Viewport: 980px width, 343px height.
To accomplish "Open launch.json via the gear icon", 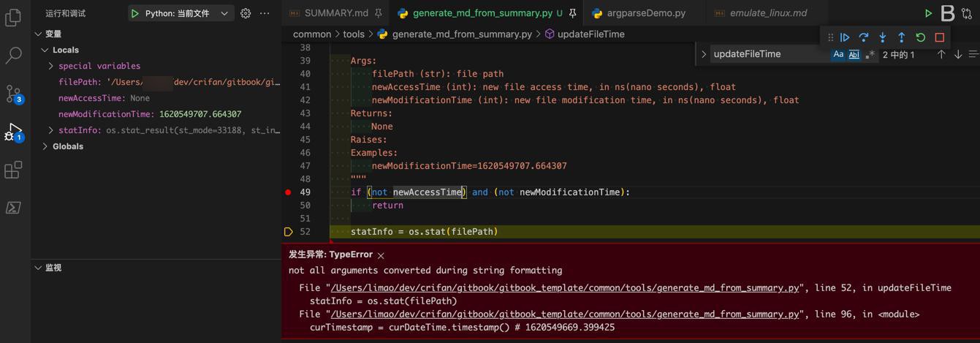I will [x=246, y=13].
